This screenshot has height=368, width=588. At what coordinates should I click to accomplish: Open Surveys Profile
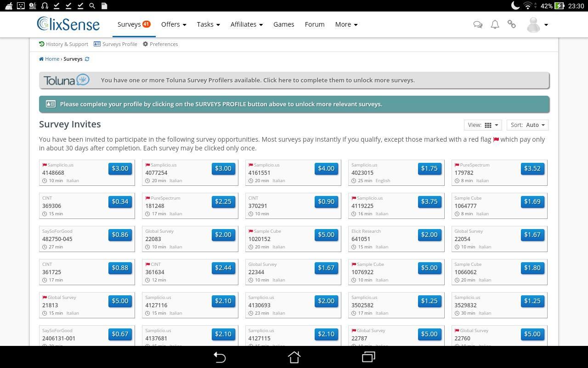pyautogui.click(x=115, y=44)
